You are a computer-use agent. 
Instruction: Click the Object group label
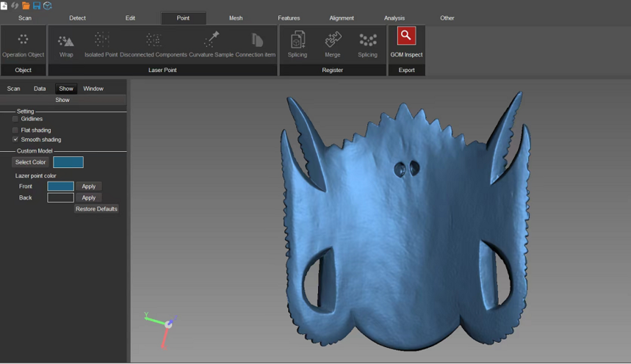click(x=23, y=70)
